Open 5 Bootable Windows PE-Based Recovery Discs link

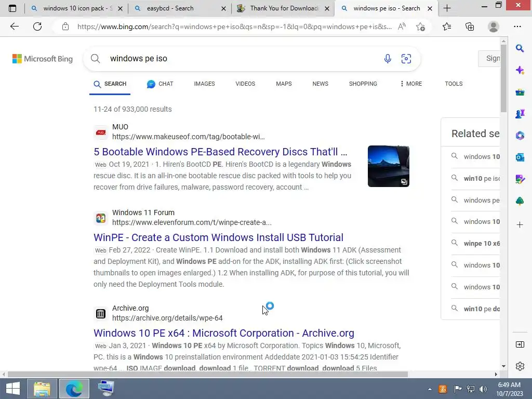pyautogui.click(x=220, y=152)
